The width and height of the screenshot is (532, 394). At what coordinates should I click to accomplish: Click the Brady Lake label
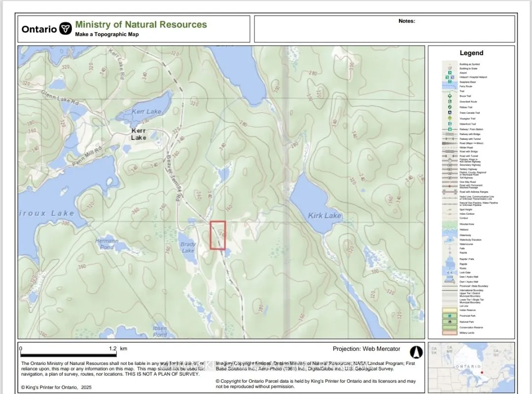point(188,247)
